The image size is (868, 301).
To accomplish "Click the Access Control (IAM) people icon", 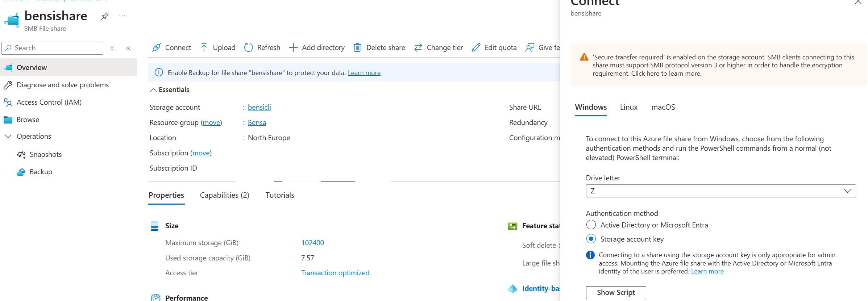I will [x=8, y=102].
